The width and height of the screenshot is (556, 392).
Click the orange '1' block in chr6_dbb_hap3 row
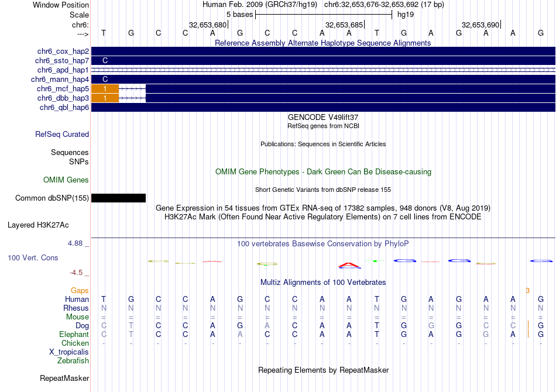pyautogui.click(x=105, y=98)
